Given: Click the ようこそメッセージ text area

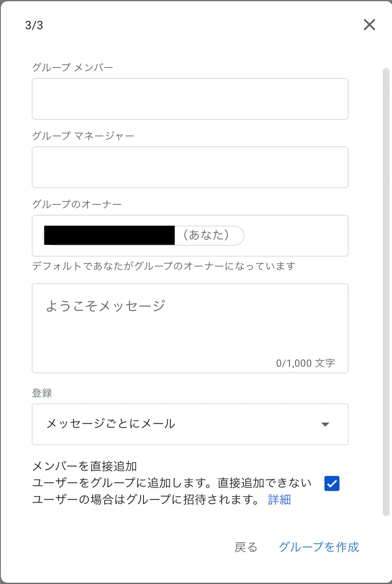Looking at the screenshot, I should click(190, 328).
